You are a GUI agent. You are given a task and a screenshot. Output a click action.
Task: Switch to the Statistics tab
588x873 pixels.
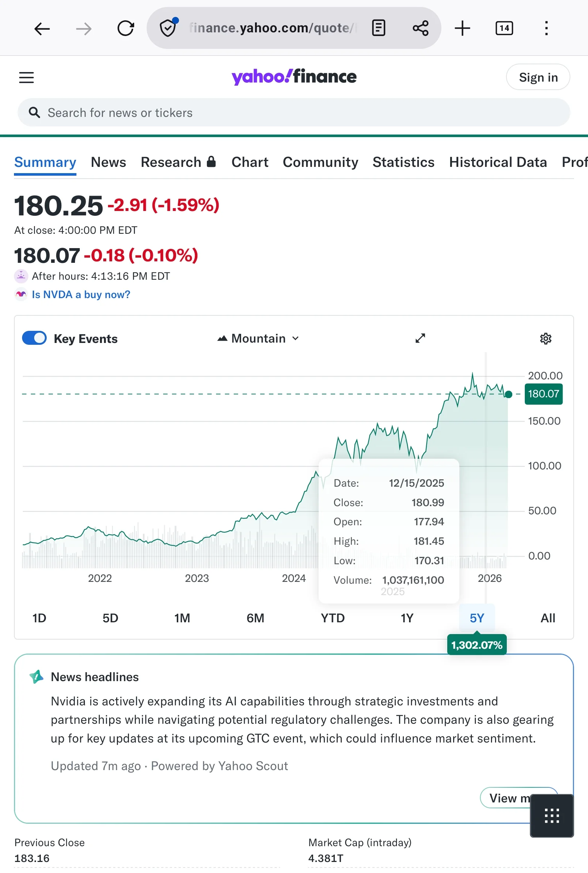[x=403, y=162]
